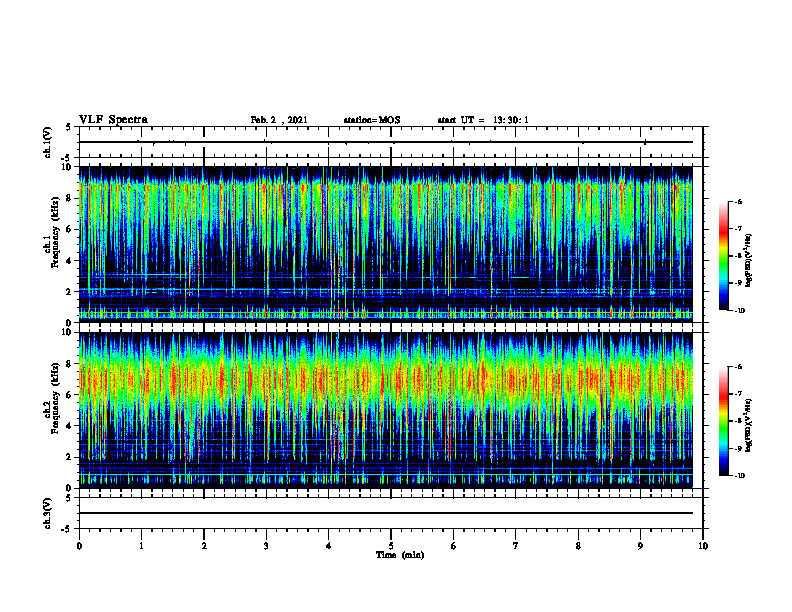Click "-8" on the ch.1 color scale
The width and height of the screenshot is (792, 612).
point(738,256)
